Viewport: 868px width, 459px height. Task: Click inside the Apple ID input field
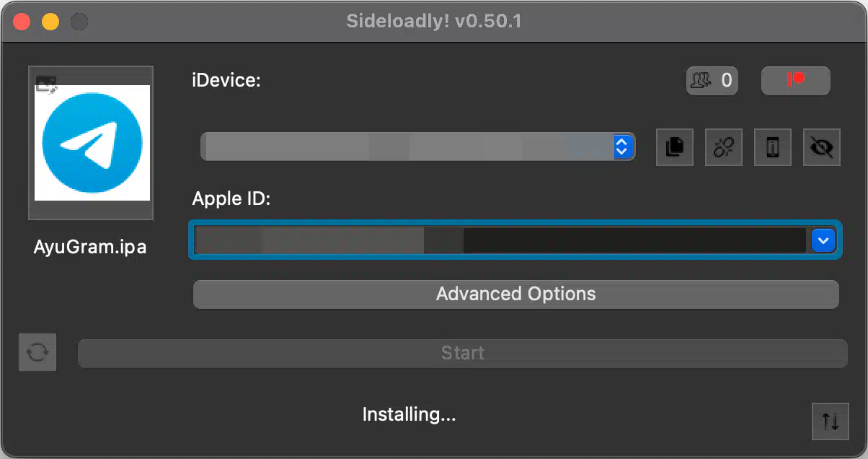coord(500,240)
